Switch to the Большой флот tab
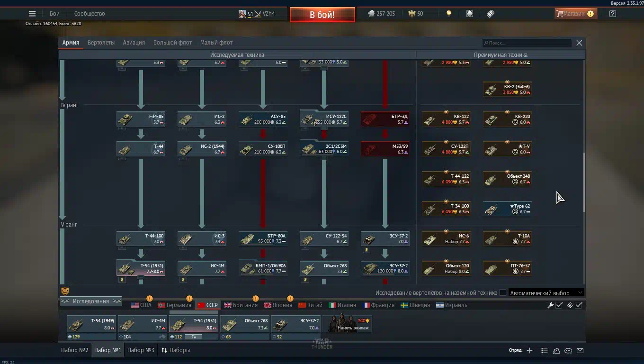 tap(172, 43)
